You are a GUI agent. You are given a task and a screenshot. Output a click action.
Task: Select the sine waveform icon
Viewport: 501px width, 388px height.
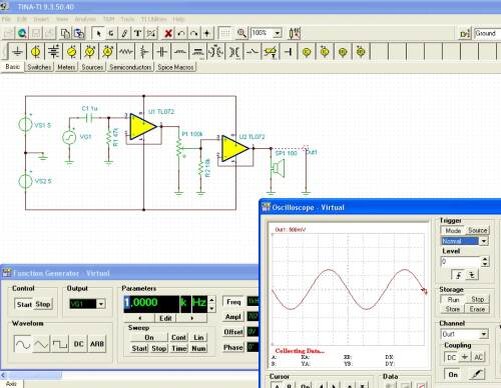click(23, 344)
